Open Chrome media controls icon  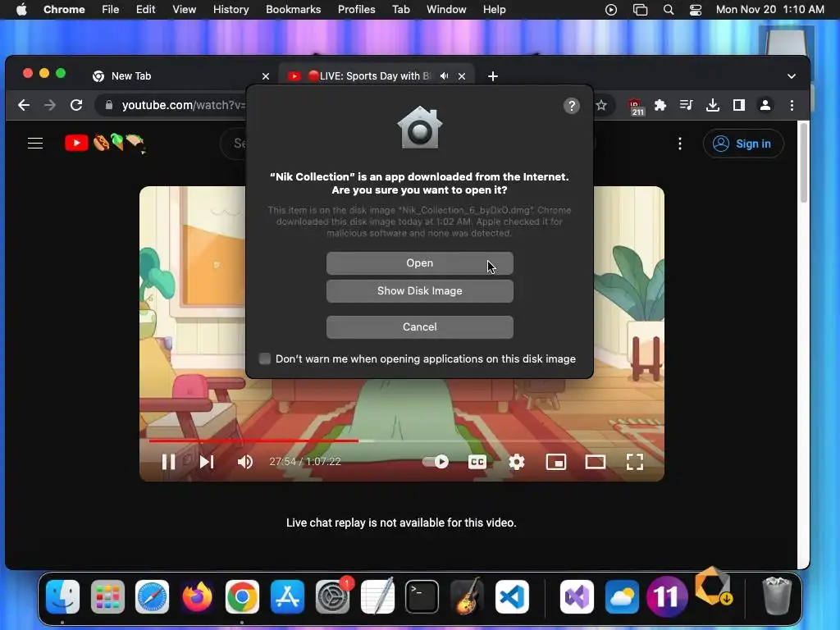(687, 105)
